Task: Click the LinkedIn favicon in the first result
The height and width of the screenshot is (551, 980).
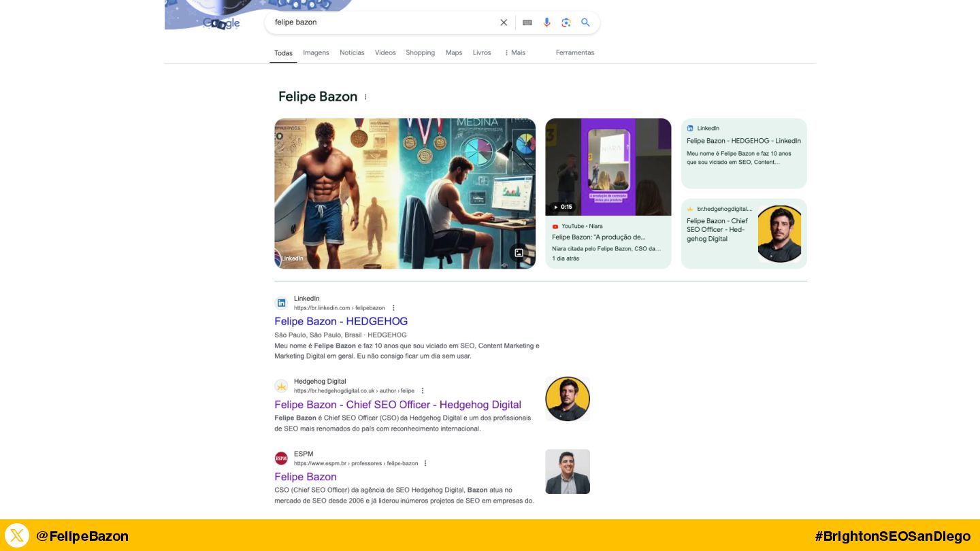Action: click(x=281, y=303)
